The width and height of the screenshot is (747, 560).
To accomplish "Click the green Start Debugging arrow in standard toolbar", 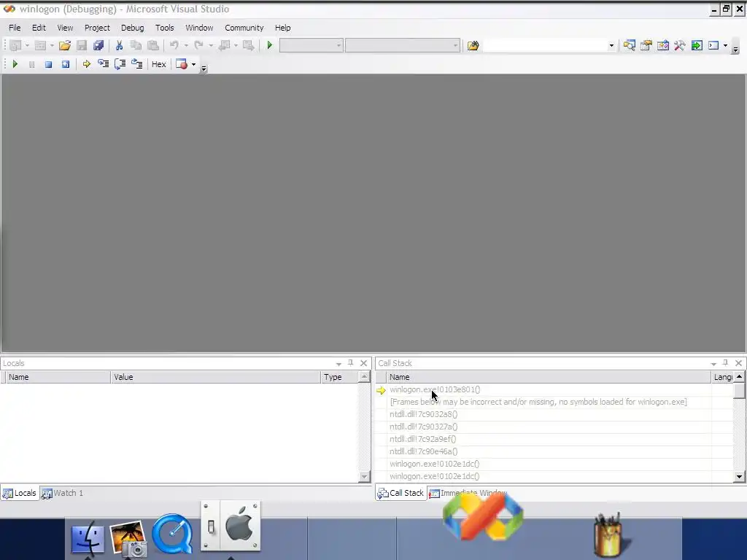I will 270,46.
